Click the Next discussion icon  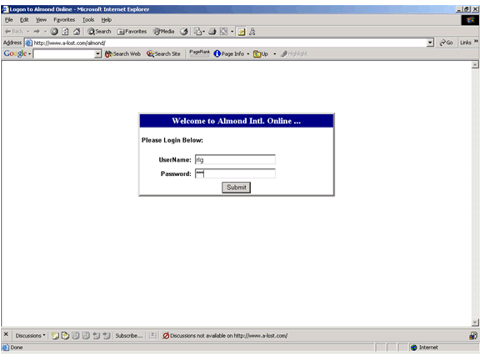[x=106, y=336]
